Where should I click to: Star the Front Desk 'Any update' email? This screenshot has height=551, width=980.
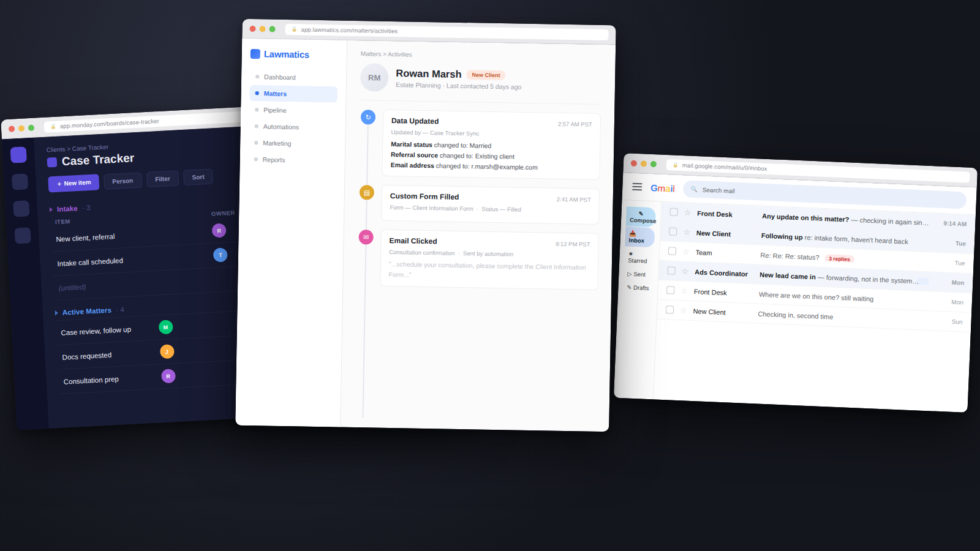pyautogui.click(x=687, y=212)
